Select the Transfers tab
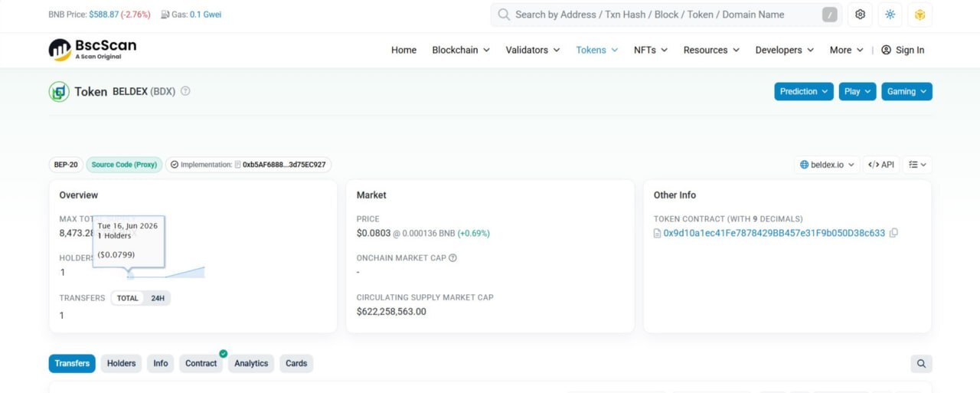 tap(72, 364)
